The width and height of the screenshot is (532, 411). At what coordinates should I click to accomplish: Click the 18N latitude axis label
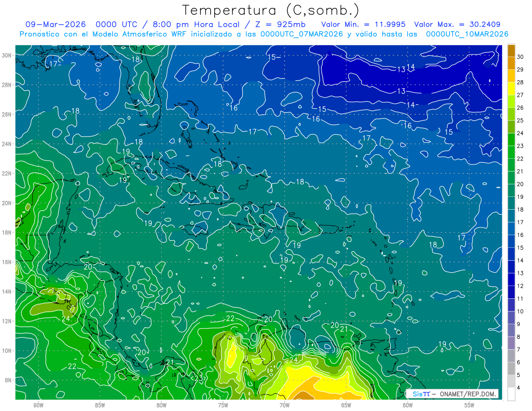(7, 232)
